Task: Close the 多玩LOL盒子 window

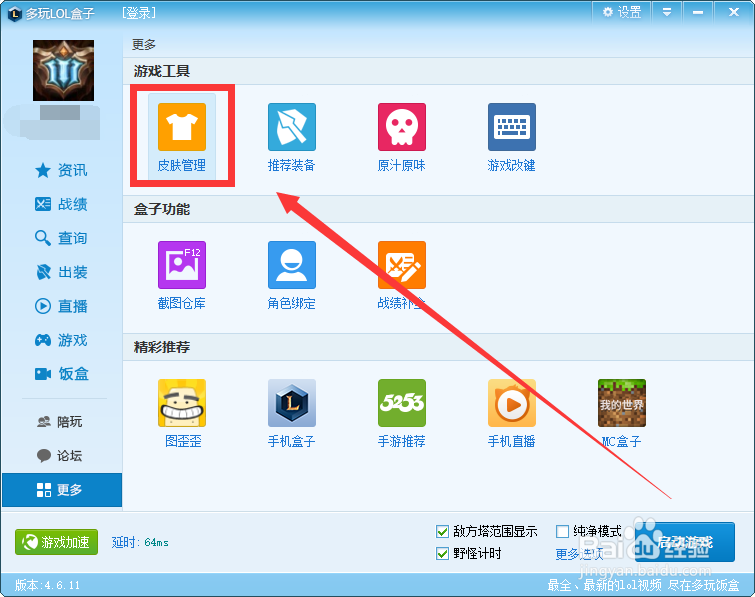Action: 734,13
